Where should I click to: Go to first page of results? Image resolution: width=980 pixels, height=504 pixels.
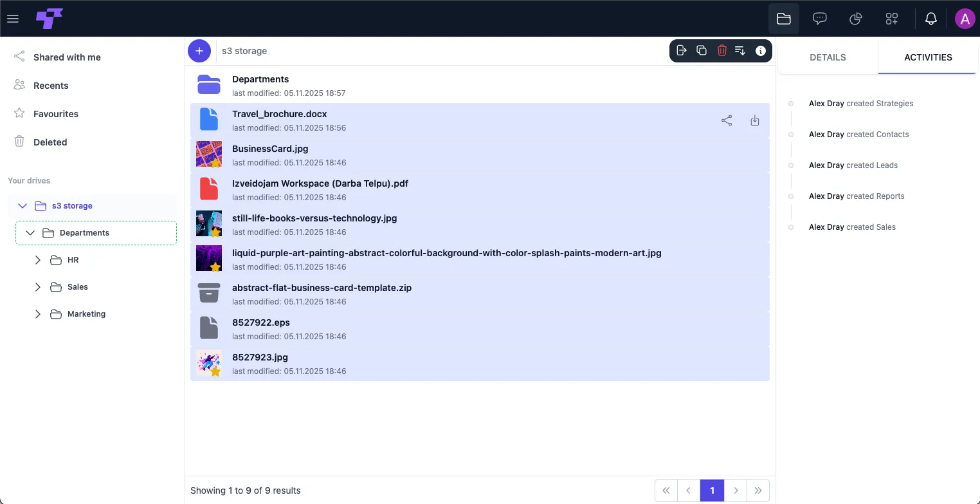[666, 490]
